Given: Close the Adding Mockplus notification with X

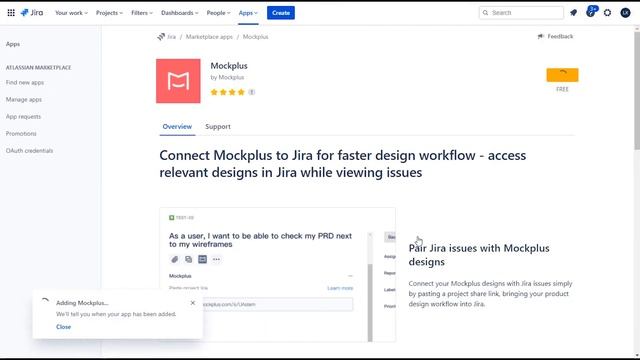Looking at the screenshot, I should coord(193,303).
